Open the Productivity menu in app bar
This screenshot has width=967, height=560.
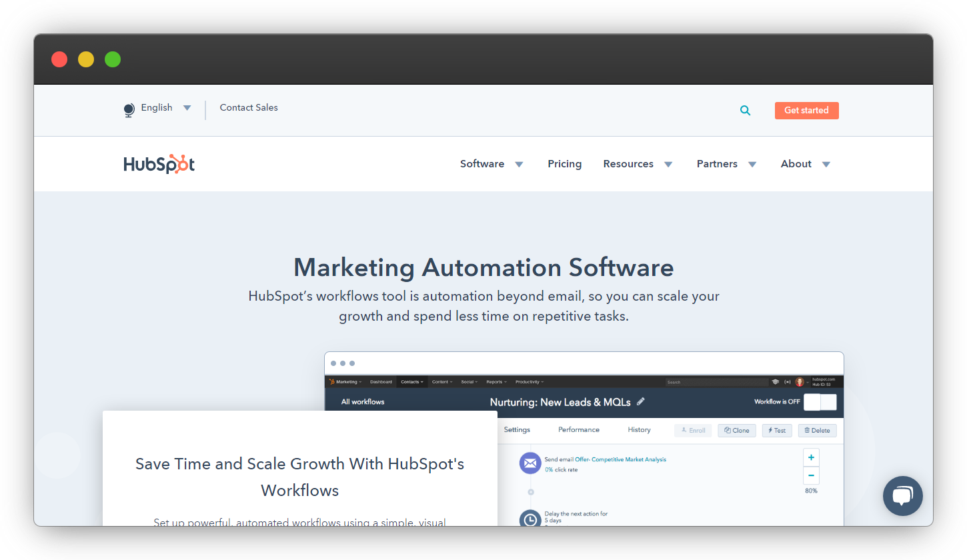coord(530,382)
